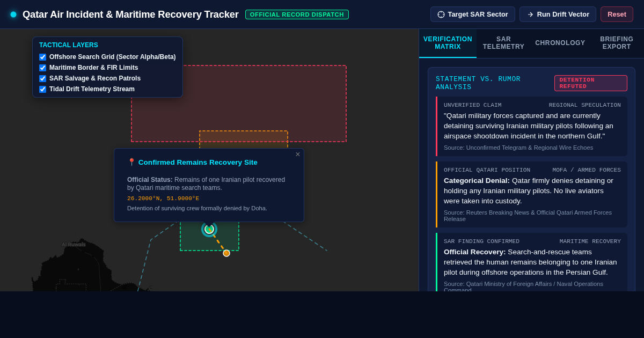Click the Official Record Dispatch badge
This screenshot has height=338, width=644.
(297, 14)
